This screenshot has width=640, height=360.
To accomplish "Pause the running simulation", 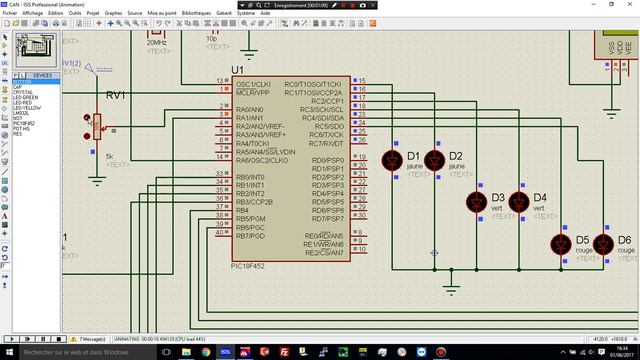I will coord(43,339).
